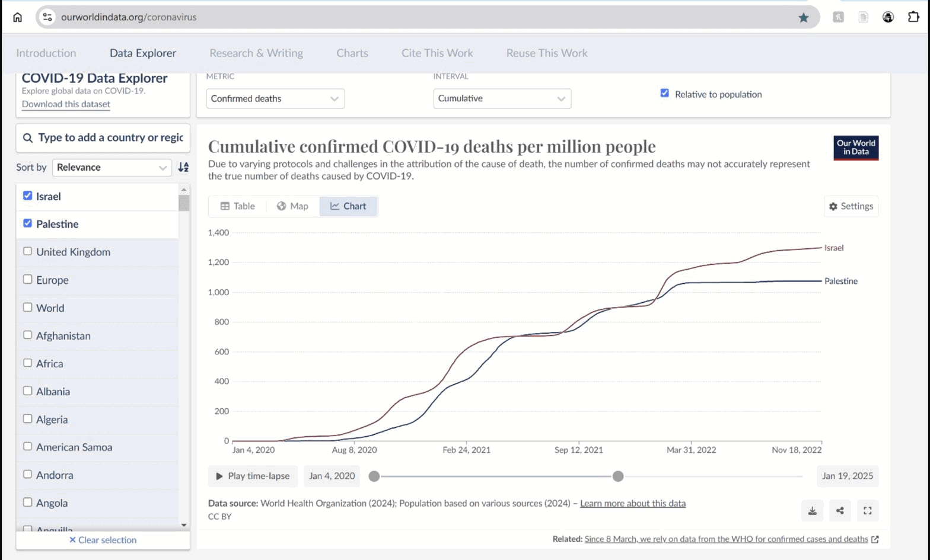Open the Confirmed deaths metric dropdown
Image resolution: width=930 pixels, height=560 pixels.
275,98
